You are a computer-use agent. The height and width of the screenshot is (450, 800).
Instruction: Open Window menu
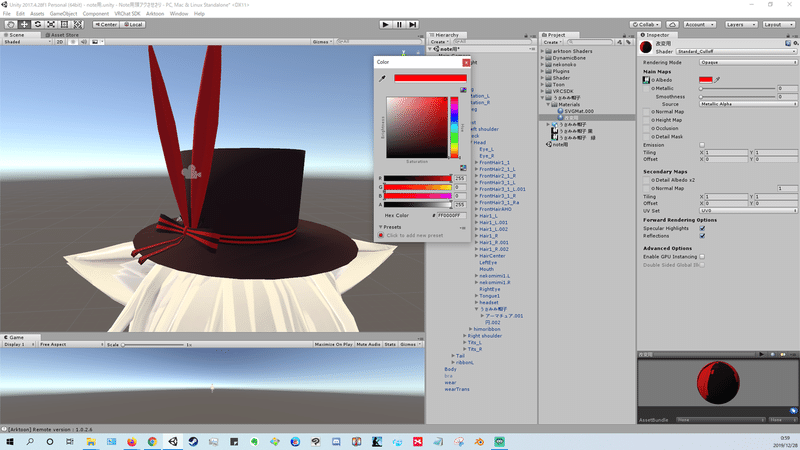179,14
